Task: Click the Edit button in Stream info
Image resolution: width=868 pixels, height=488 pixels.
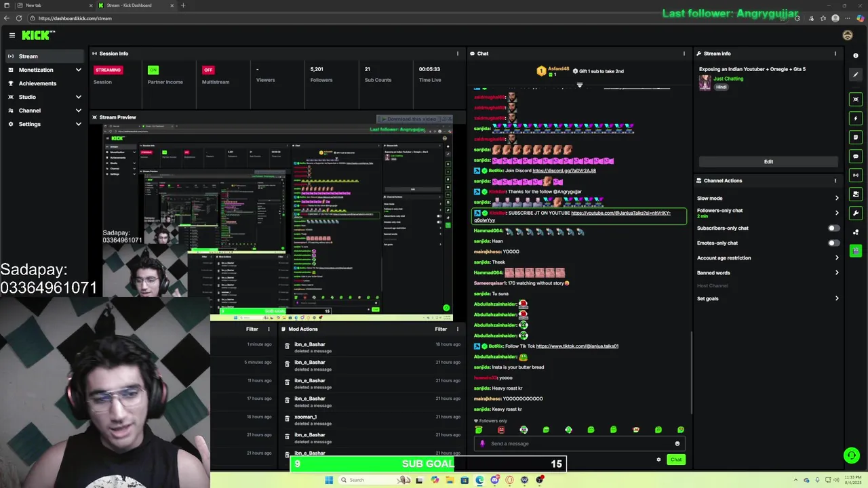Action: tap(768, 162)
